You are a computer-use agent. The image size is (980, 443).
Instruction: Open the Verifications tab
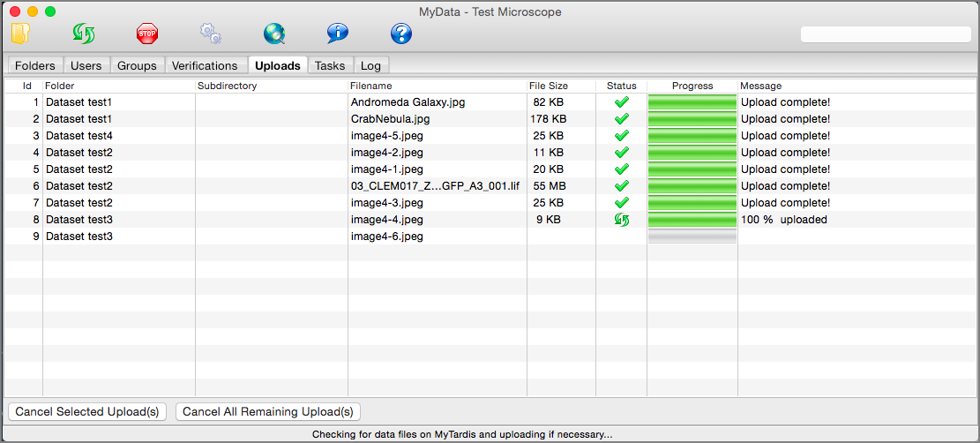point(205,65)
